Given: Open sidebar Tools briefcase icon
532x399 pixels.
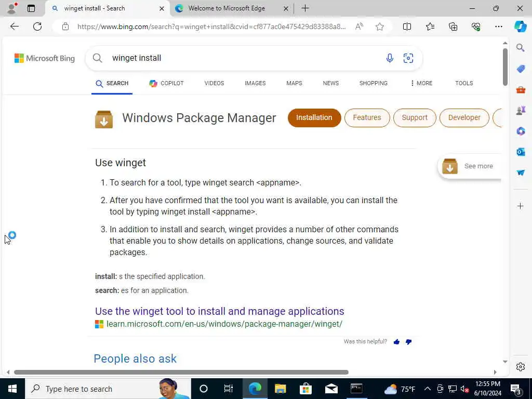Looking at the screenshot, I should (521, 90).
